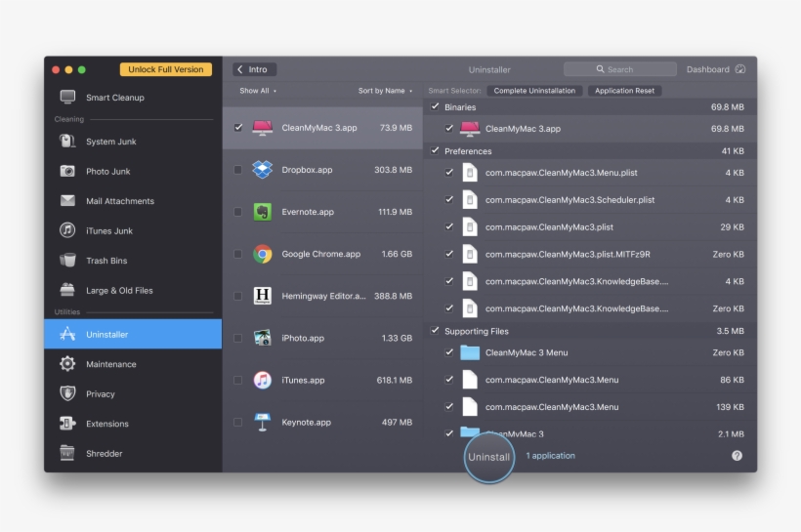Select the Extensions utility
The image size is (801, 532).
coord(133,424)
